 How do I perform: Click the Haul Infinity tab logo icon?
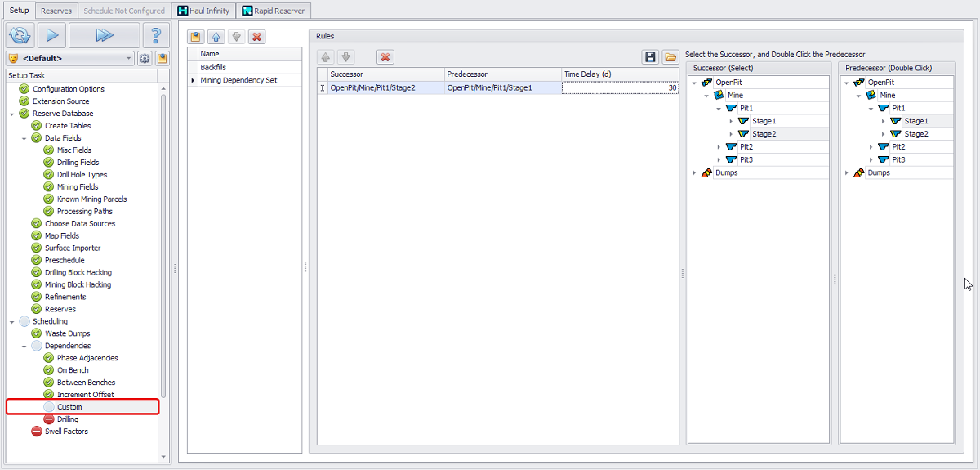(183, 11)
